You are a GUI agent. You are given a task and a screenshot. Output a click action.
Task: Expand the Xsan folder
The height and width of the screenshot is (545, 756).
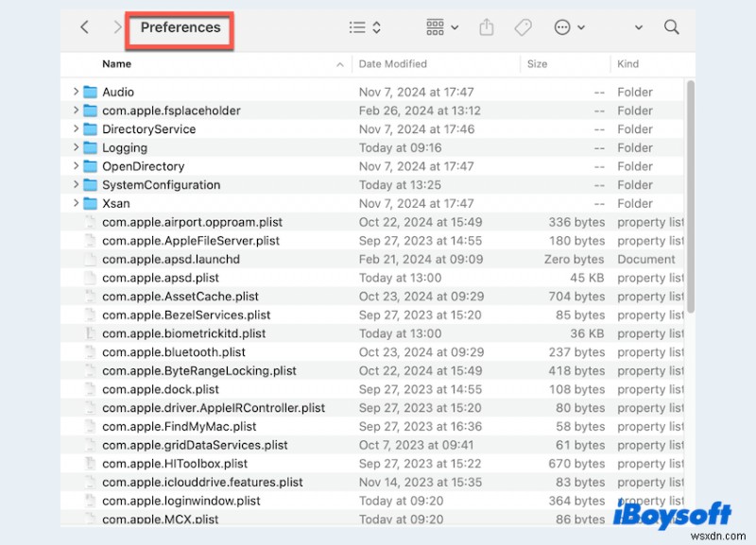(76, 203)
